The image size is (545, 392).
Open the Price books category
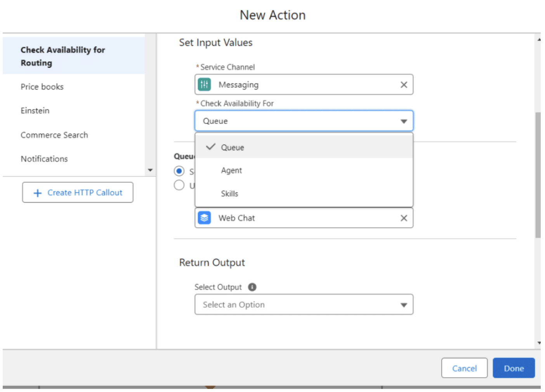(x=42, y=87)
